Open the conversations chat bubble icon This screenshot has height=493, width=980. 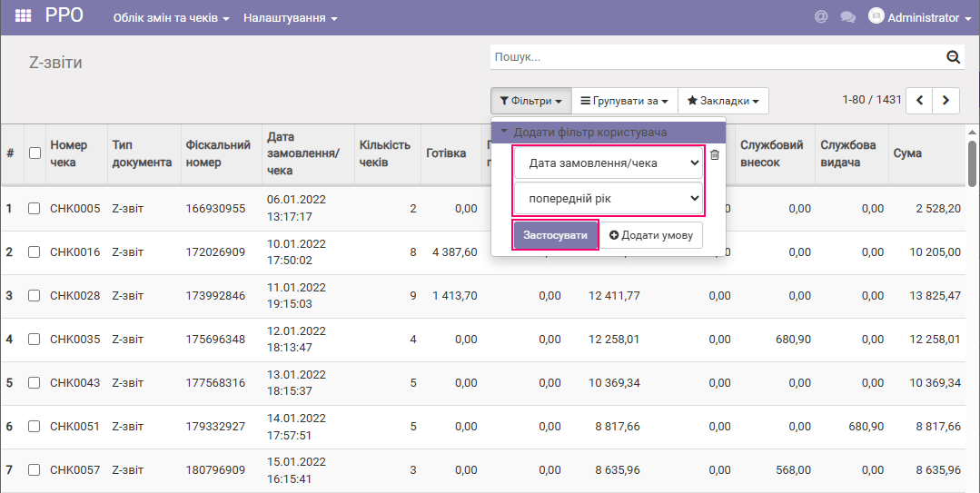848,17
